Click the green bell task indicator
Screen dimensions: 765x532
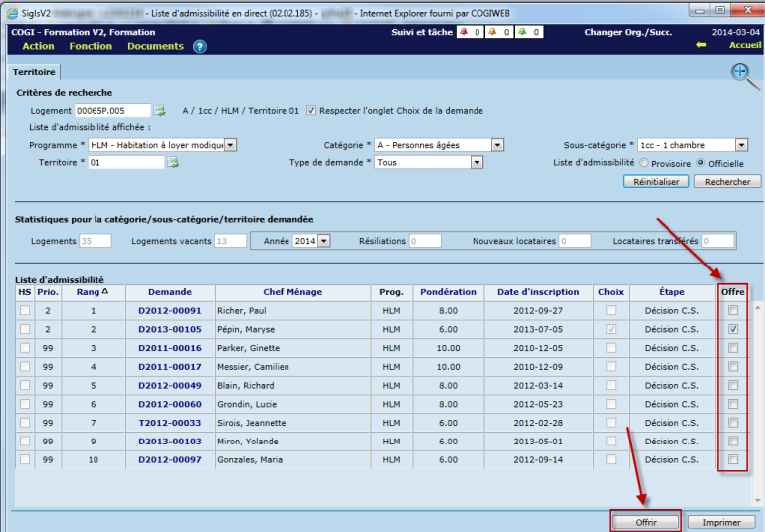pos(523,32)
